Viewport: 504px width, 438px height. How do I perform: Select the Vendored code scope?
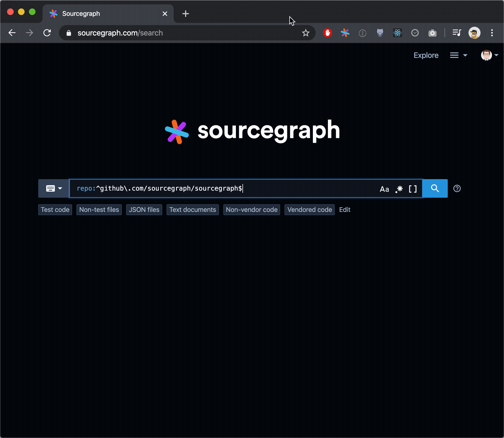coord(310,210)
